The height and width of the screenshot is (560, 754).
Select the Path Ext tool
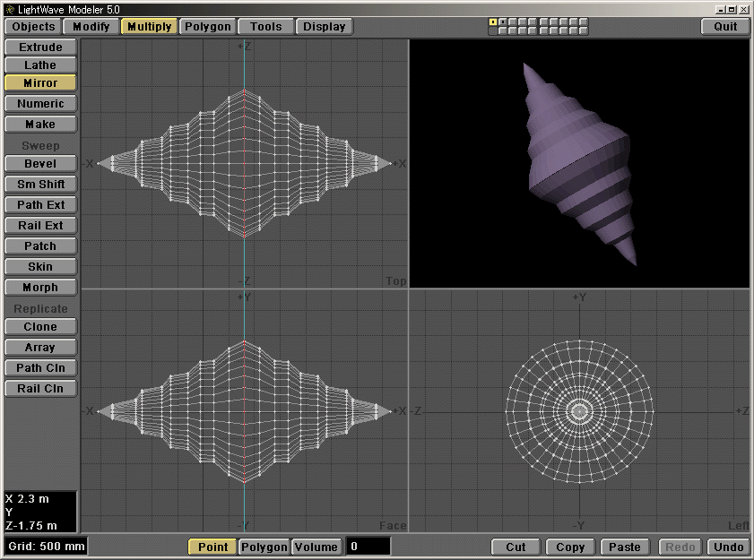pyautogui.click(x=39, y=204)
